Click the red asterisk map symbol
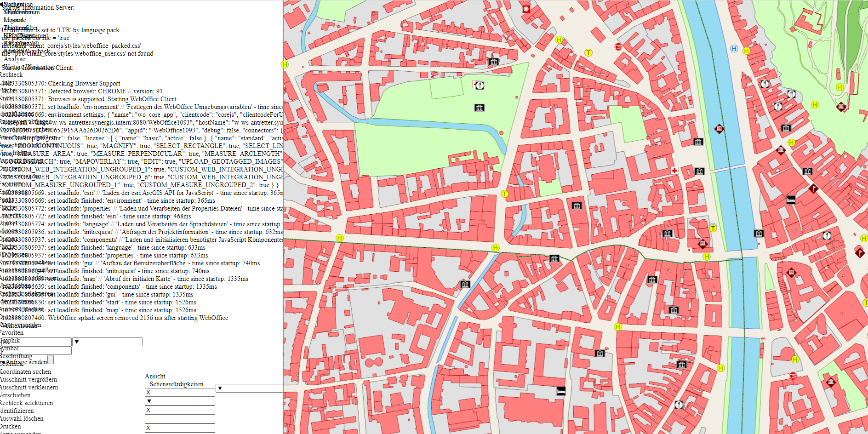The image size is (868, 434). click(526, 9)
